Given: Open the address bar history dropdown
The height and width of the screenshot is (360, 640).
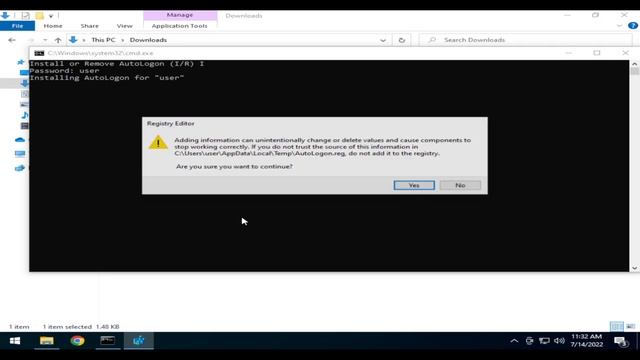Looking at the screenshot, I should point(383,40).
